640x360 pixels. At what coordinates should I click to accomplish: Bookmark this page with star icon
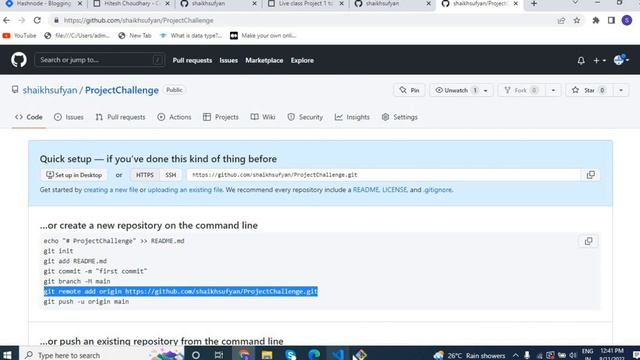(x=577, y=20)
